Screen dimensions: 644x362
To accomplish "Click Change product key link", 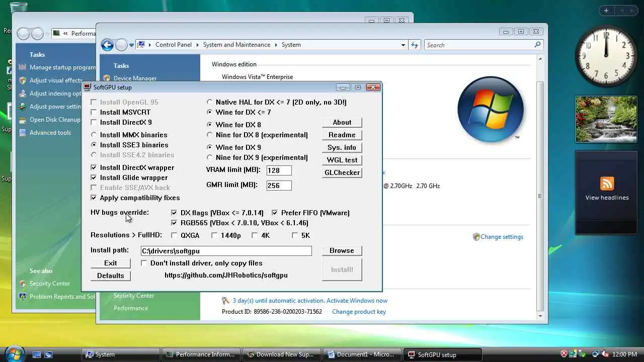I will pos(359,312).
